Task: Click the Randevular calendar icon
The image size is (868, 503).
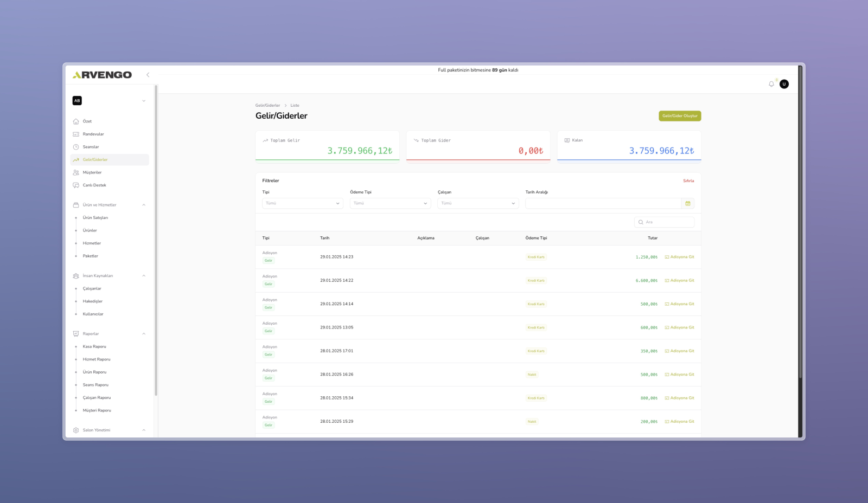Action: tap(76, 134)
